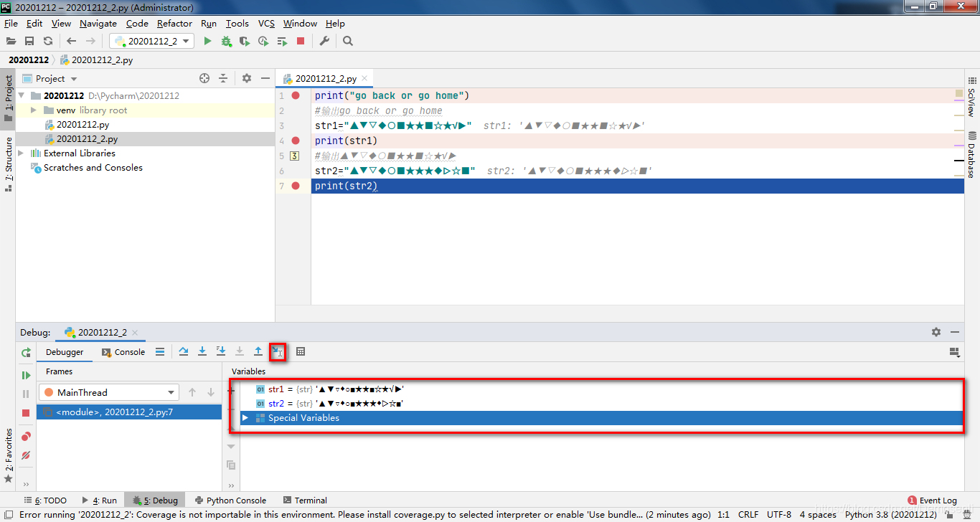980x522 pixels.
Task: View all breakpoints
Action: [26, 436]
